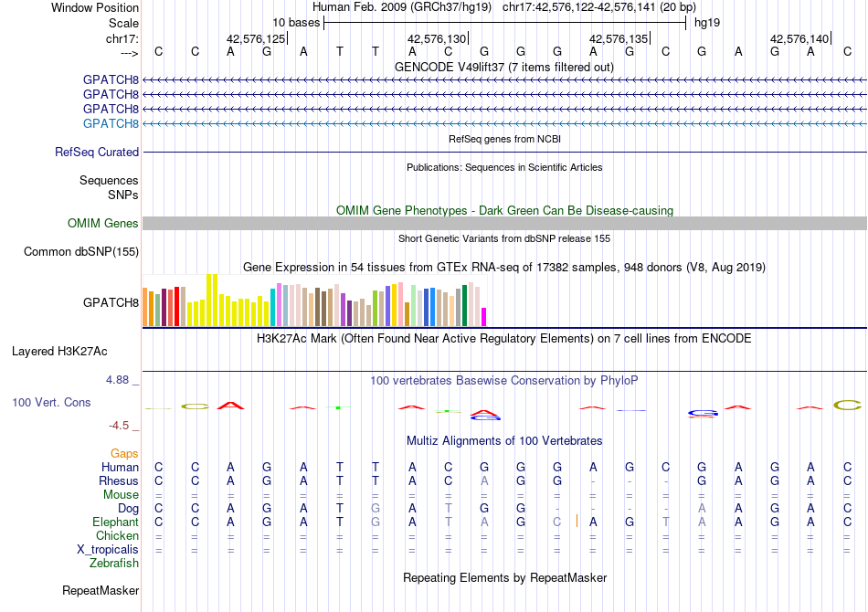Click the light blue GPATCH8 transcript label
The height and width of the screenshot is (612, 868).
point(111,123)
